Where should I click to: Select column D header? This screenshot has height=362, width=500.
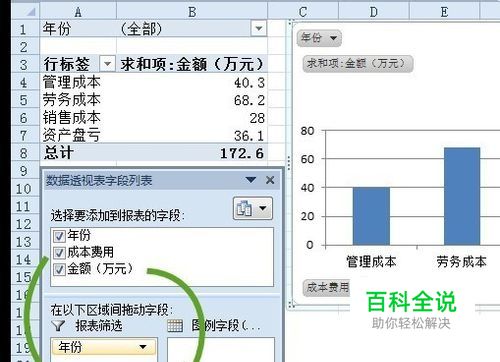coord(374,12)
